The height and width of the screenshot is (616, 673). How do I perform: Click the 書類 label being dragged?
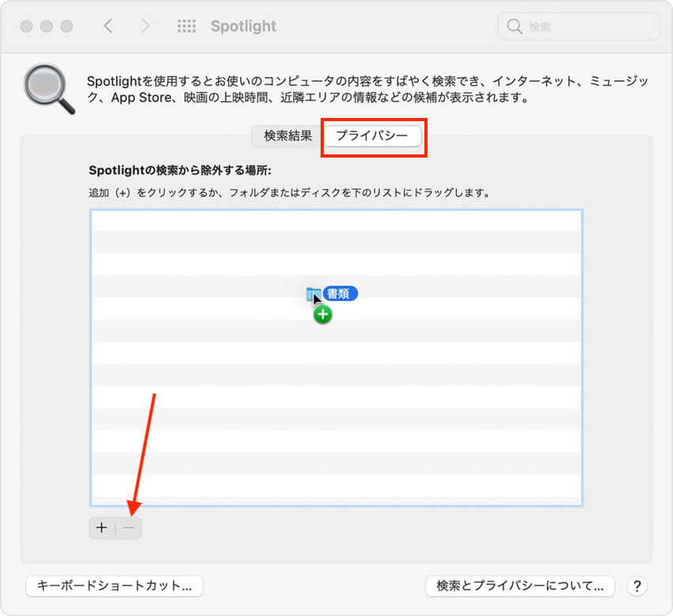(x=340, y=294)
